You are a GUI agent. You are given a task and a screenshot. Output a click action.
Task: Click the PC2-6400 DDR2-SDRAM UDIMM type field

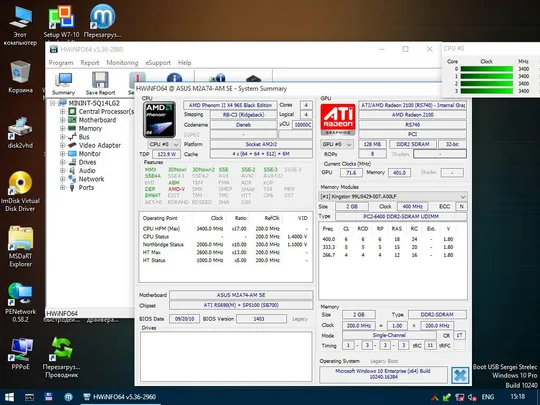tap(401, 216)
